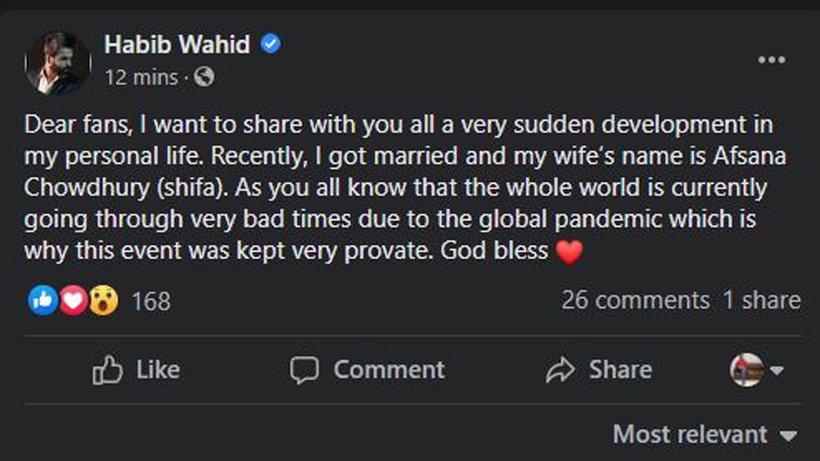820x461 pixels.
Task: Click the wow face reaction icon
Action: click(x=103, y=300)
